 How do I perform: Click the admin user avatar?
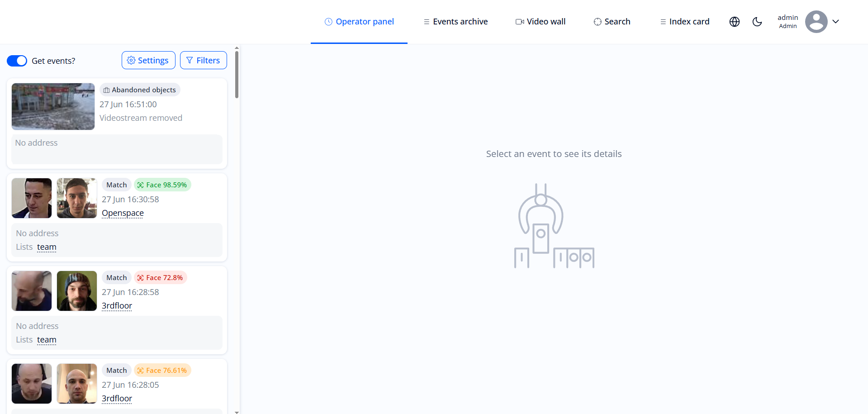[816, 22]
